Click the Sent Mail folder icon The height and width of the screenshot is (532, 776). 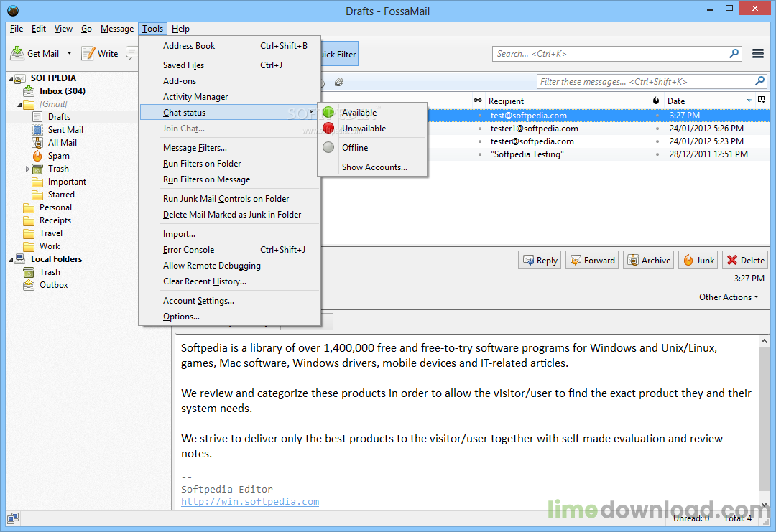[x=37, y=129]
